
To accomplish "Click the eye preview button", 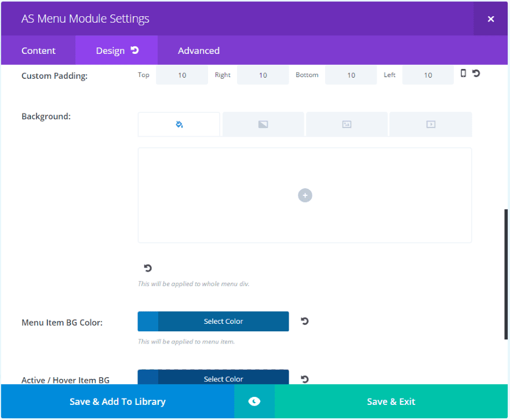I will click(254, 401).
